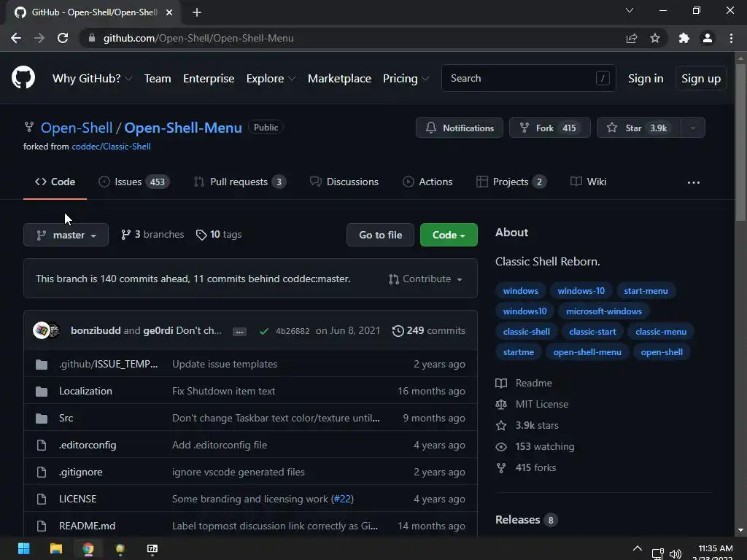This screenshot has height=560, width=747.
Task: Reload the page with the refresh icon
Action: click(x=63, y=38)
